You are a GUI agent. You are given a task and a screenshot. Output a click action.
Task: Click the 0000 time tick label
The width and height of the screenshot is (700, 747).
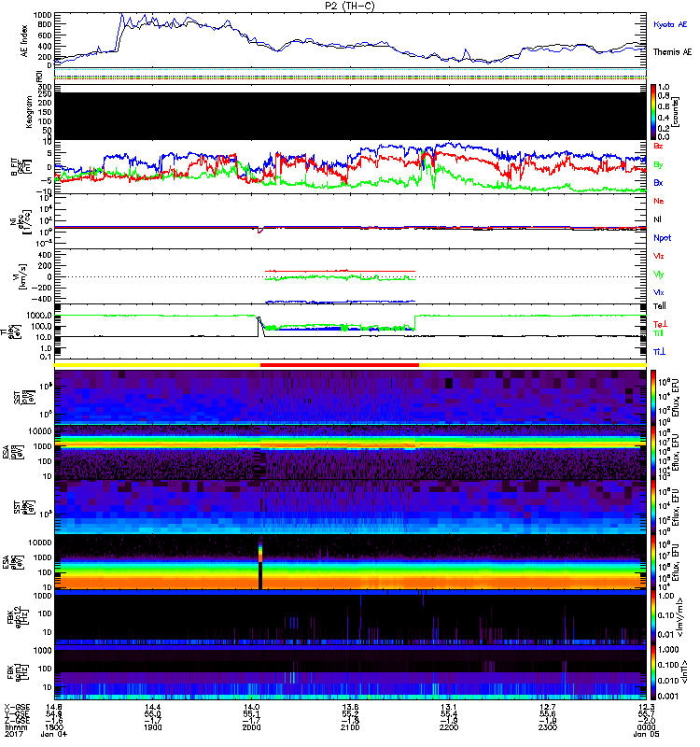click(x=646, y=727)
